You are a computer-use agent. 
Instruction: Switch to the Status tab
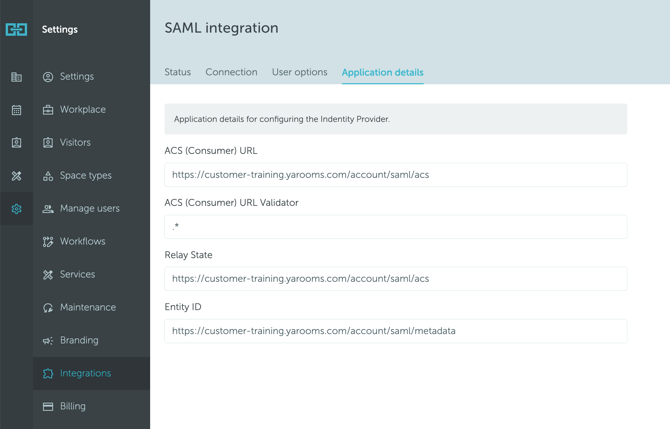[177, 73]
